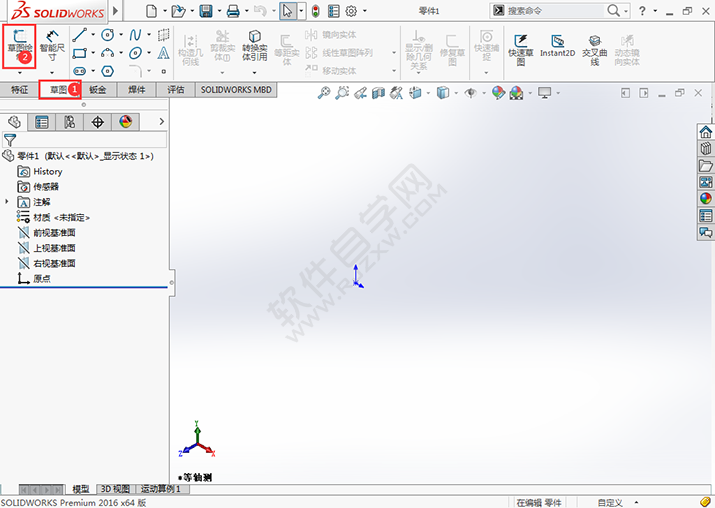
Task: Click the Apply Scene icon
Action: click(516, 93)
